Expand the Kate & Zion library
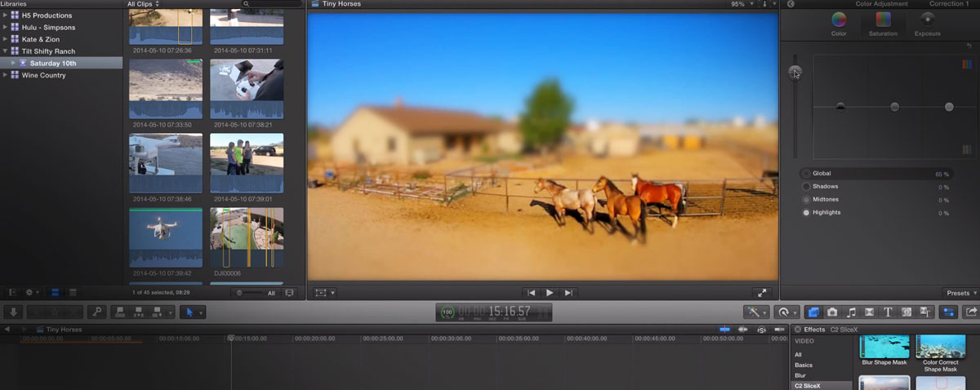 (7, 39)
